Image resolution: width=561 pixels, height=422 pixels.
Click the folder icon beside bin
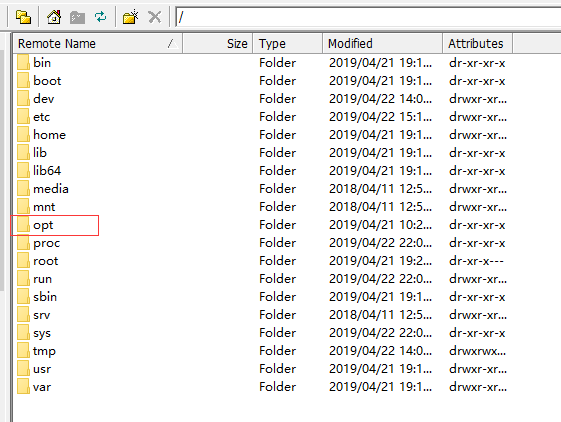[23, 62]
